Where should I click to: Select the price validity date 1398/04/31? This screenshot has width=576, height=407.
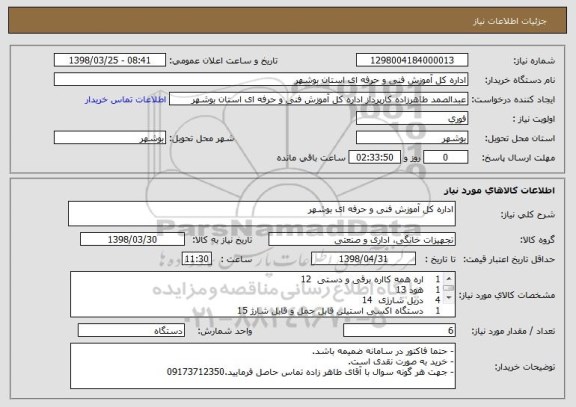coord(363,259)
